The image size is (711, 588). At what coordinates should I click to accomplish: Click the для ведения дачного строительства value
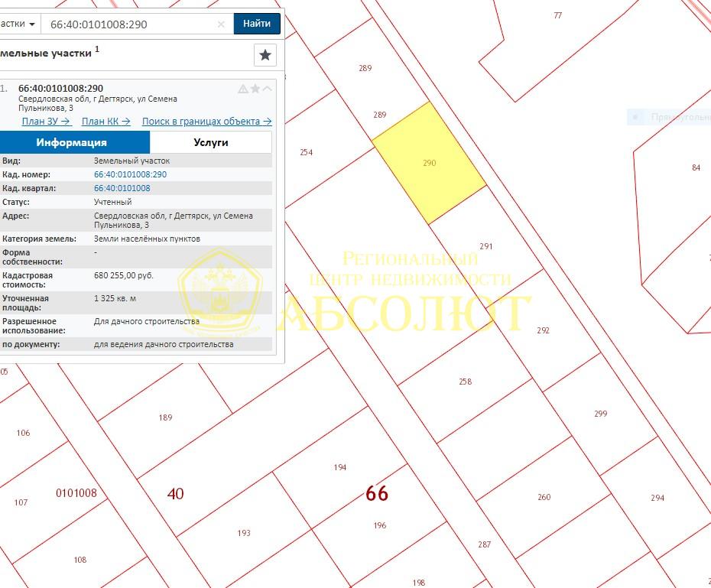pos(164,345)
